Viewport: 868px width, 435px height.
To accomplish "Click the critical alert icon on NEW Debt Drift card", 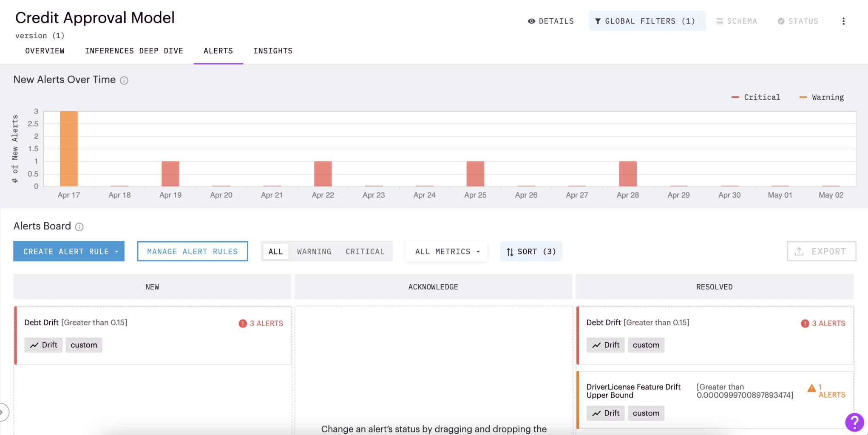I will [x=243, y=324].
